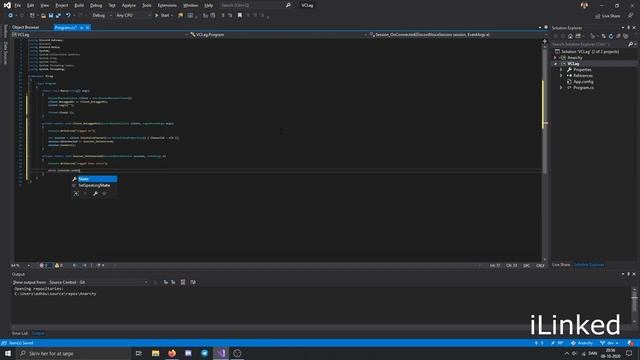Click the Live Share button

tap(607, 16)
